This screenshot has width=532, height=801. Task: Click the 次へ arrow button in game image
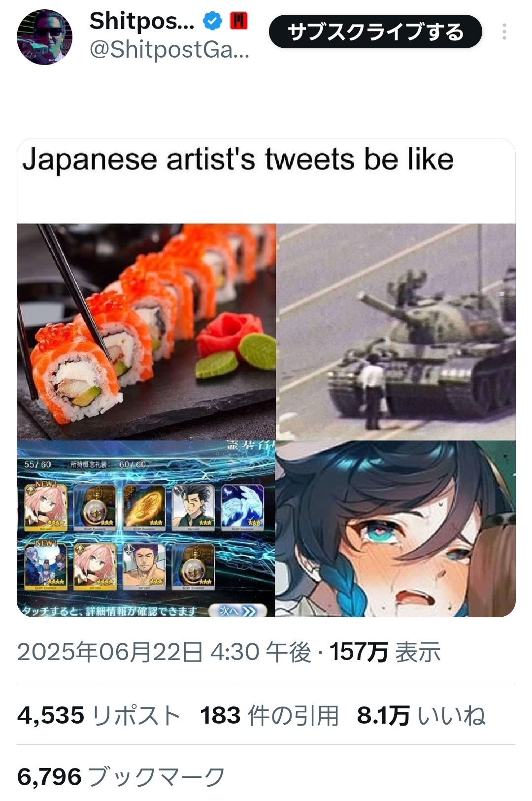point(238,611)
